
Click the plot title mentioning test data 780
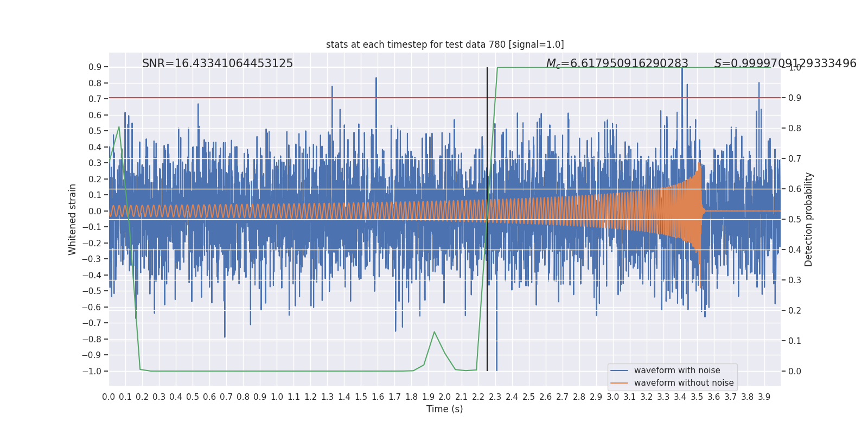point(444,44)
